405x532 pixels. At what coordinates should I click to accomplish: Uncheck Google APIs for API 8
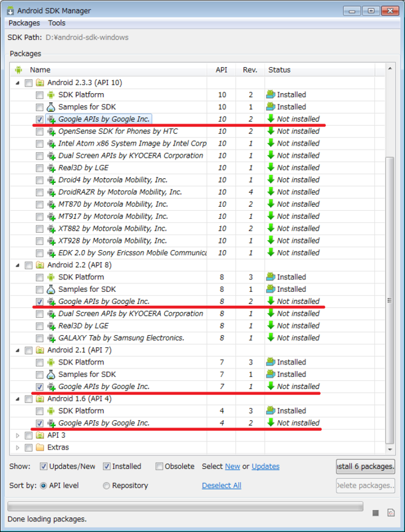pos(40,302)
